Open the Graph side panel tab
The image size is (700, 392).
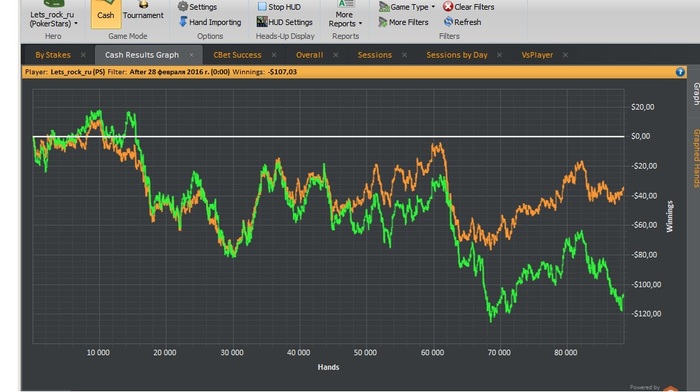[x=696, y=93]
